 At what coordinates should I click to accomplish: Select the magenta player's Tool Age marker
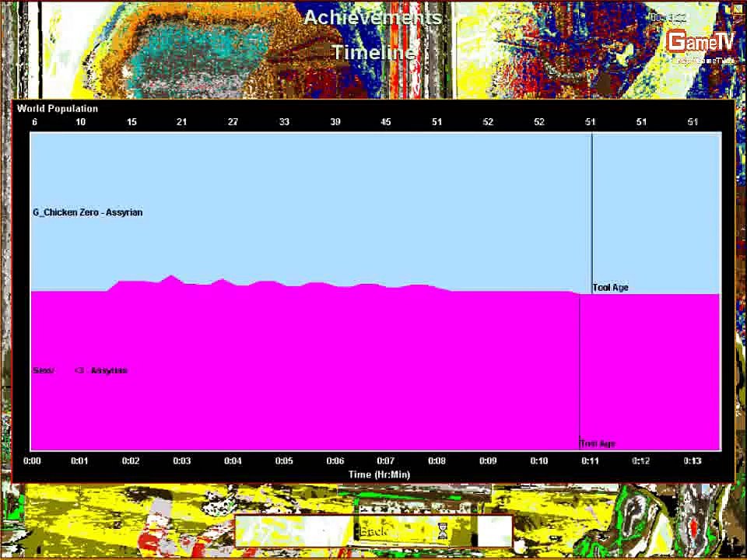pos(598,444)
